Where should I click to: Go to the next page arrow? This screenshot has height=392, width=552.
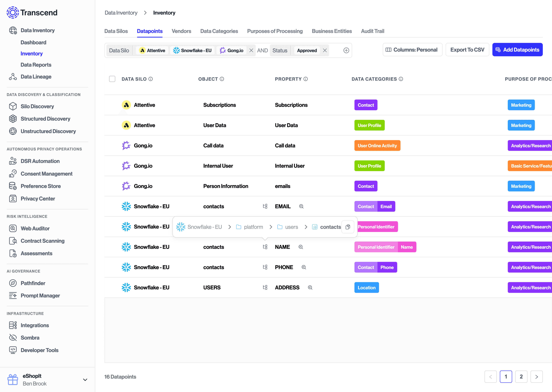click(536, 376)
